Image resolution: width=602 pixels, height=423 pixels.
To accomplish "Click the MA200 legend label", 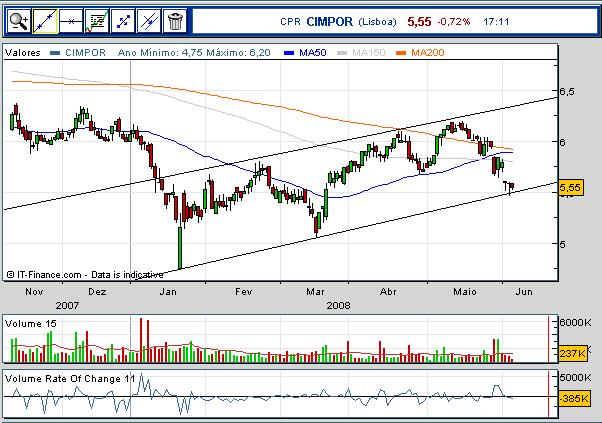I will coord(427,53).
